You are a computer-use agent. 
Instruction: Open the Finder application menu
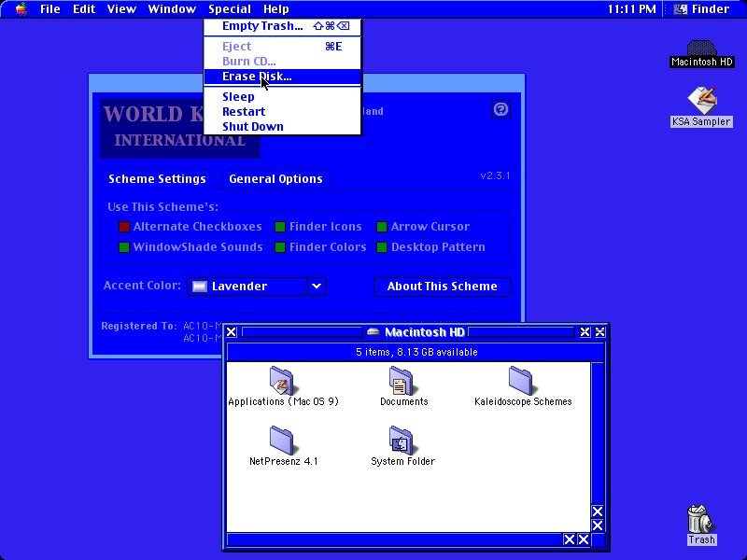pos(701,9)
